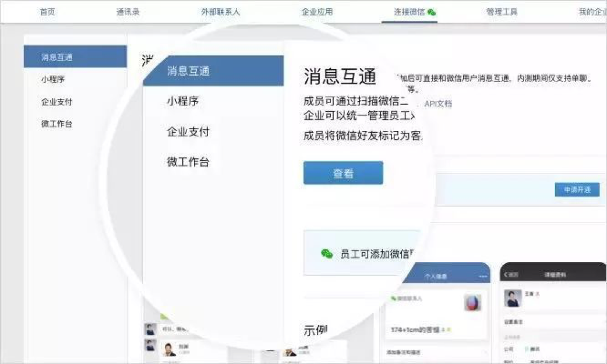Open the 管理工具 tab
The image size is (607, 364).
(502, 12)
